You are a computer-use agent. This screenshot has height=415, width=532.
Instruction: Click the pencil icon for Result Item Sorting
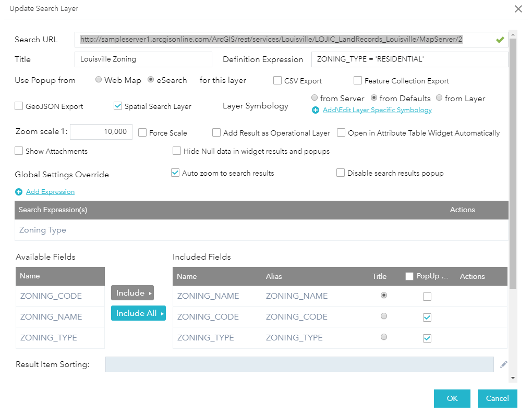[503, 365]
